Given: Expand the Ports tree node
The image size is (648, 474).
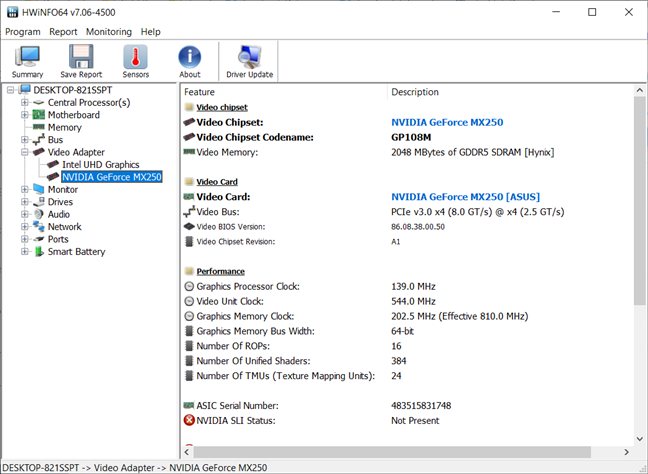Looking at the screenshot, I should point(25,239).
